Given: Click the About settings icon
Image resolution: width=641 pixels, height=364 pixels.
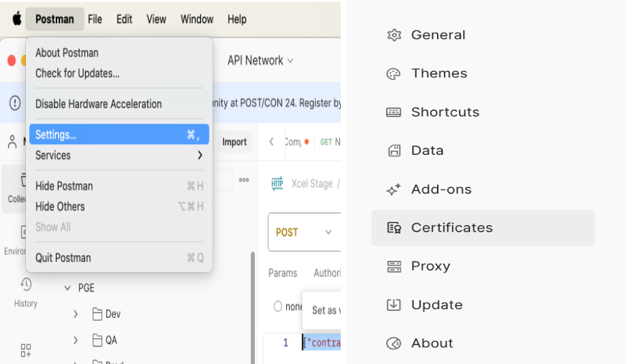Looking at the screenshot, I should (394, 343).
